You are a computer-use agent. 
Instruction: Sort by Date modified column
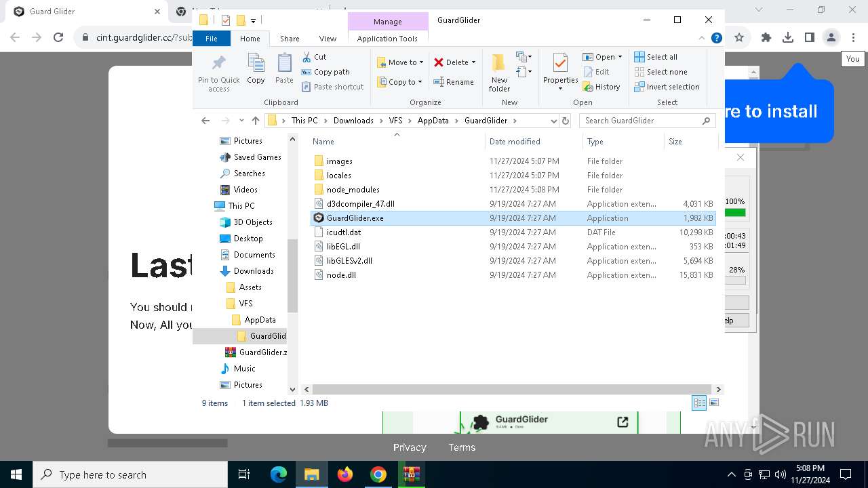tap(534, 142)
